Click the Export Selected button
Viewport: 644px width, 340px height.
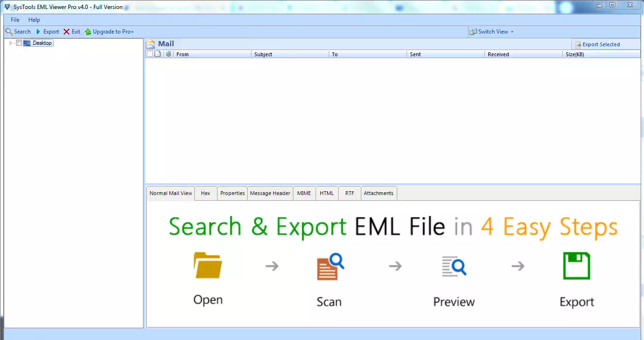597,44
